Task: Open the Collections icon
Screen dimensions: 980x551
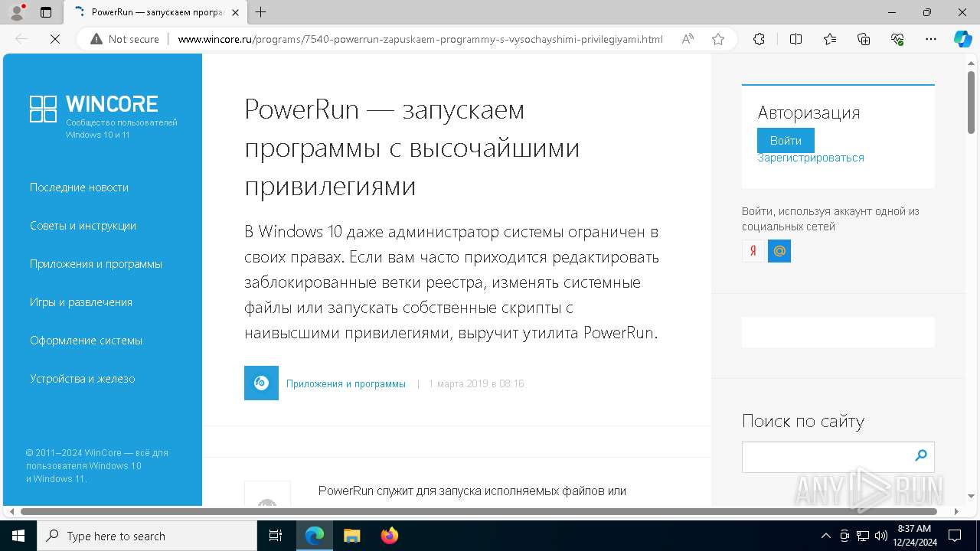Action: 864,39
